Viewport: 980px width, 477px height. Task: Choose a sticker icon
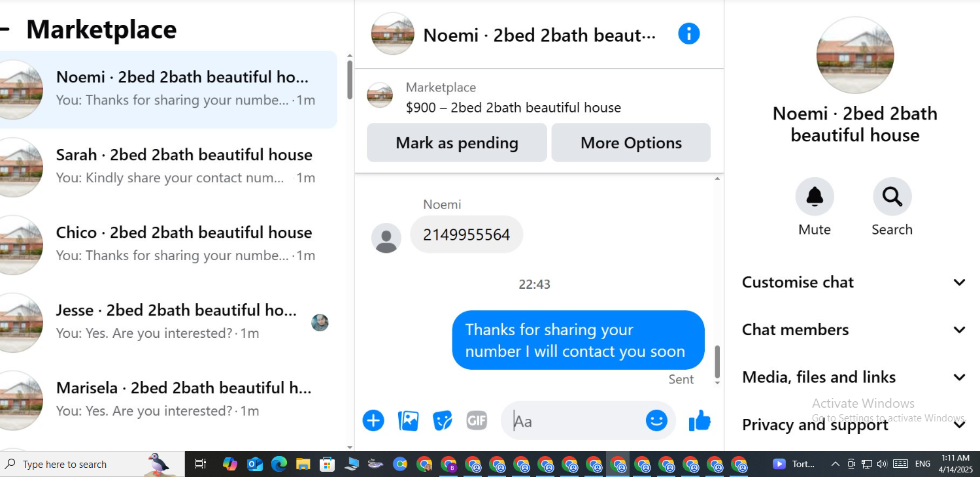coord(443,420)
